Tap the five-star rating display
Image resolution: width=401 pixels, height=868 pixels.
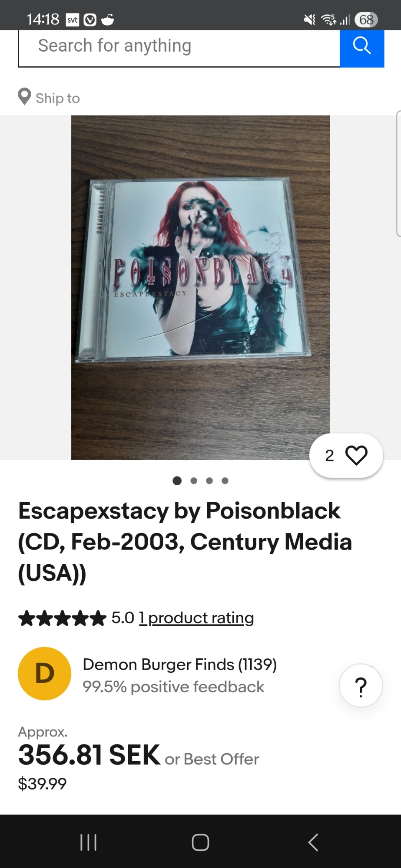click(x=62, y=618)
